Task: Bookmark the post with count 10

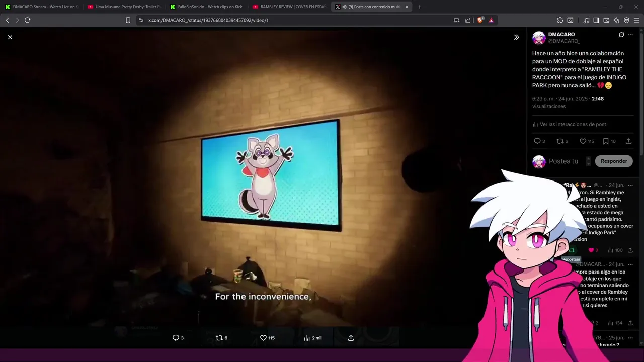Action: pyautogui.click(x=606, y=141)
